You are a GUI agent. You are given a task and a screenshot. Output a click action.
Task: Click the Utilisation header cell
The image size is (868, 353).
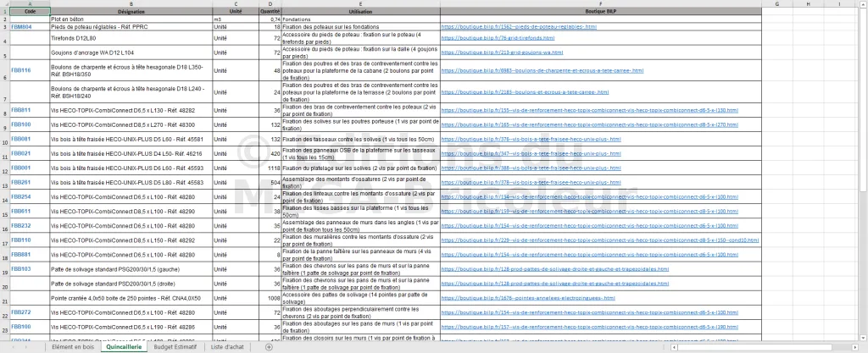361,11
